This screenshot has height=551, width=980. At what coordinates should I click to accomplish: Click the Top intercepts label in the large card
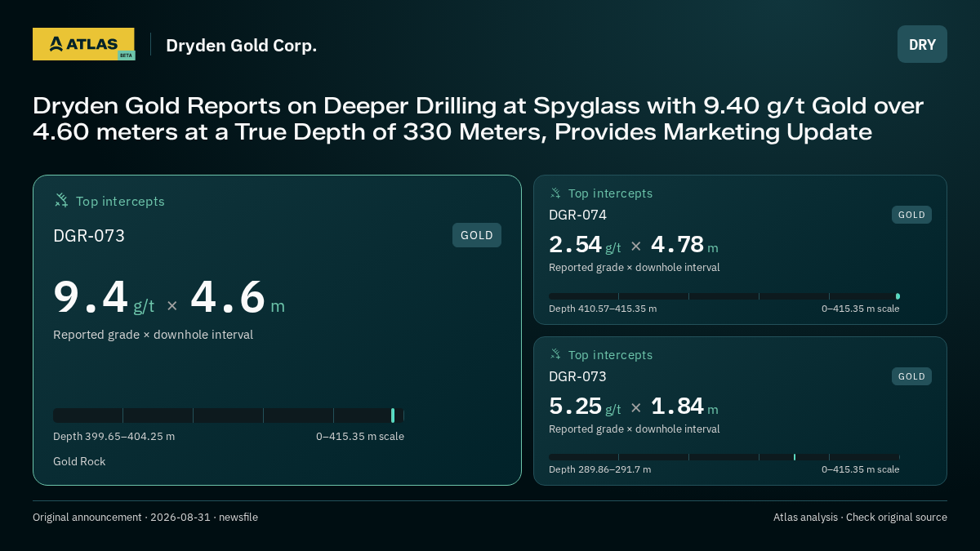point(120,201)
